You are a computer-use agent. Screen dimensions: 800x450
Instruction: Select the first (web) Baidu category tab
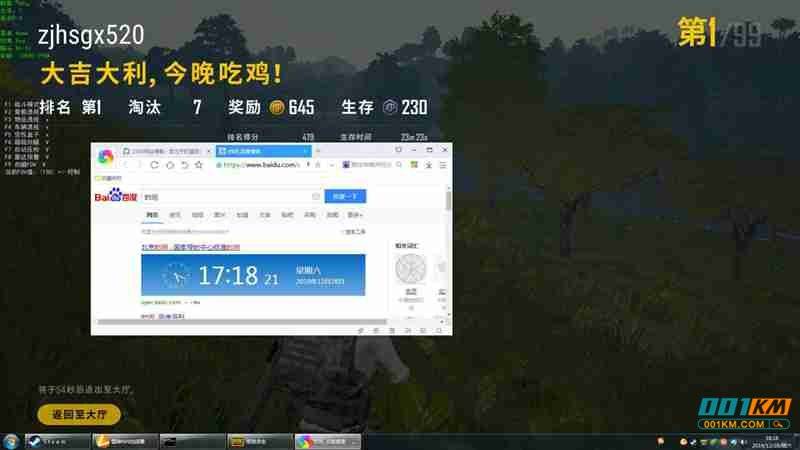[x=152, y=215]
